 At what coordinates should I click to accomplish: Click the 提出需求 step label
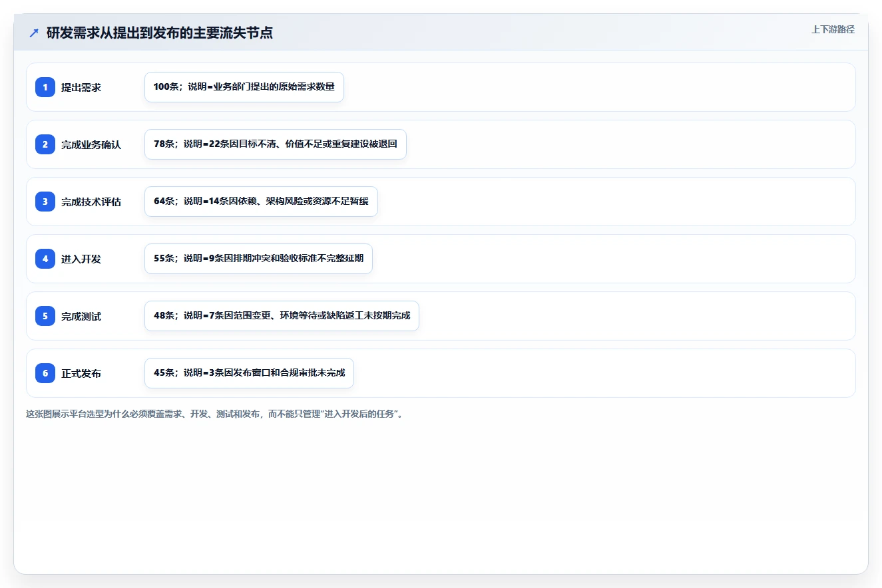coord(81,87)
